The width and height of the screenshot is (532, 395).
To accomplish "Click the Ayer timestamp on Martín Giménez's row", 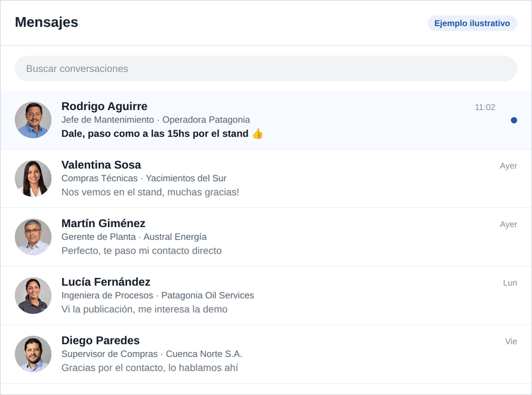I will coord(508,224).
